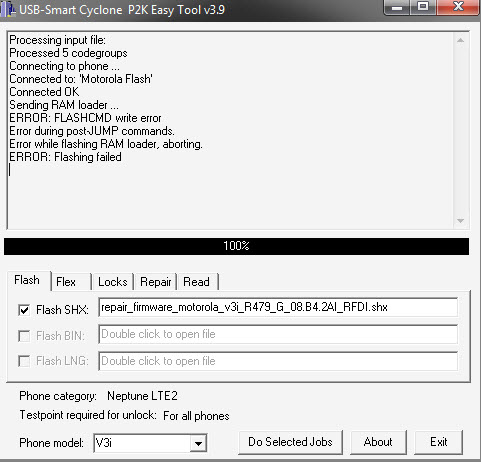This screenshot has width=481, height=462.
Task: Enable the Flash BIN checkbox
Action: [x=24, y=336]
